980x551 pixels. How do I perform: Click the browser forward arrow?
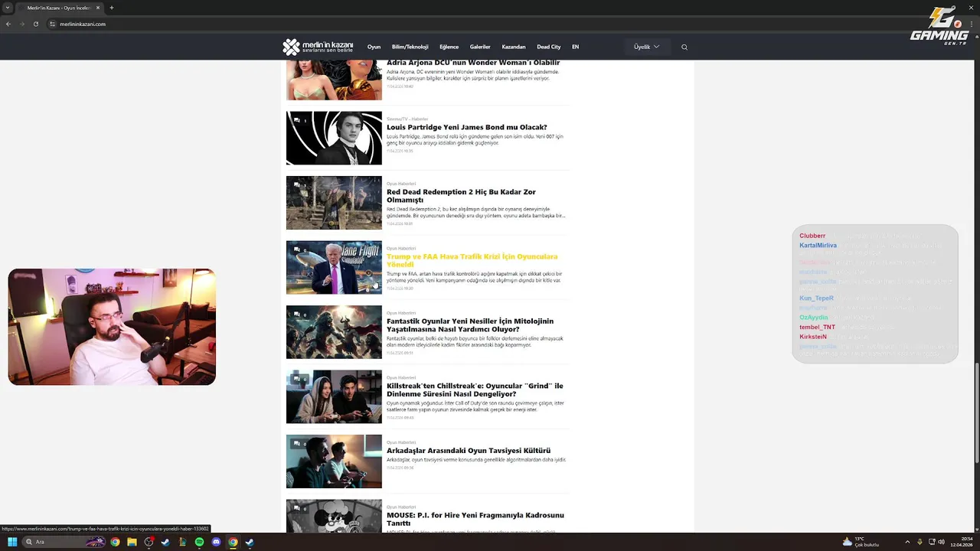coord(21,24)
